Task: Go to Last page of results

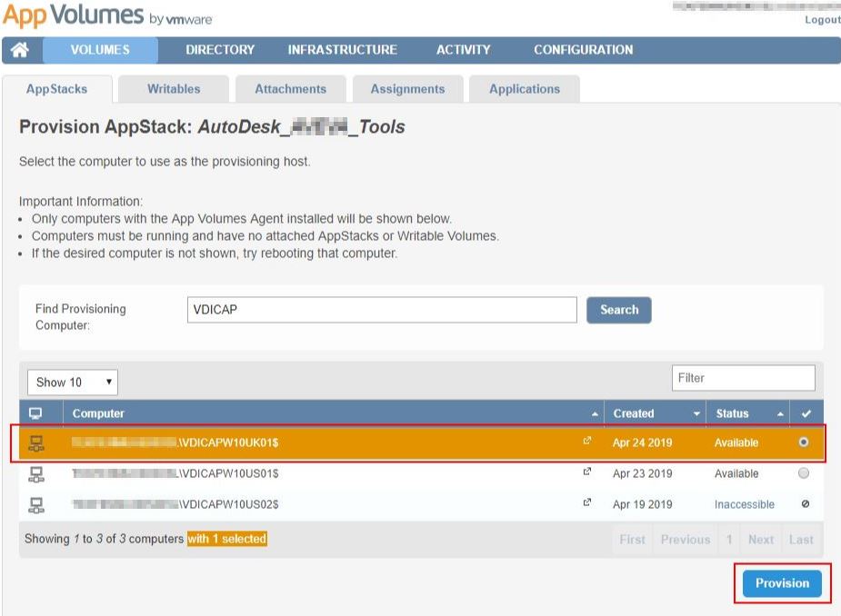Action: tap(801, 540)
